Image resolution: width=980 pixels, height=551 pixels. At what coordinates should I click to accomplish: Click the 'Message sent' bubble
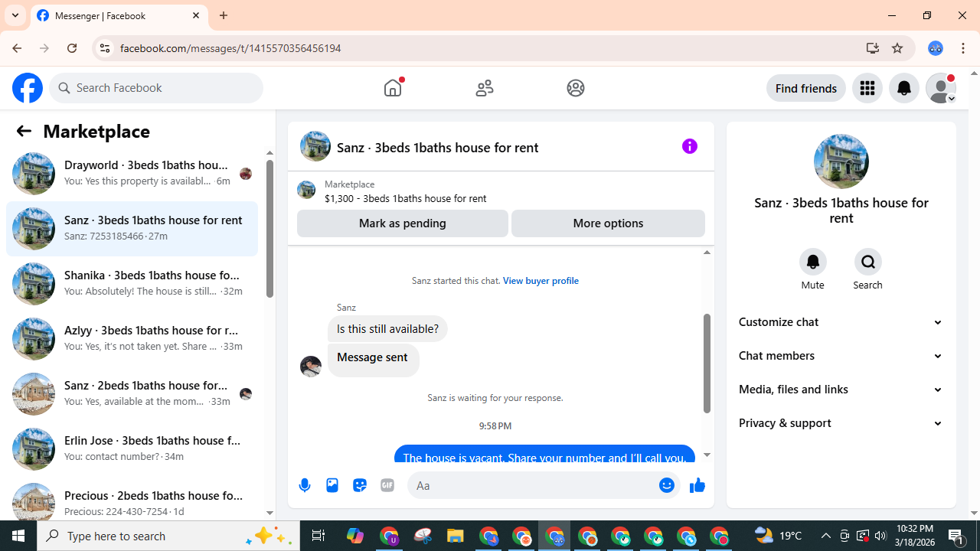[x=373, y=360]
